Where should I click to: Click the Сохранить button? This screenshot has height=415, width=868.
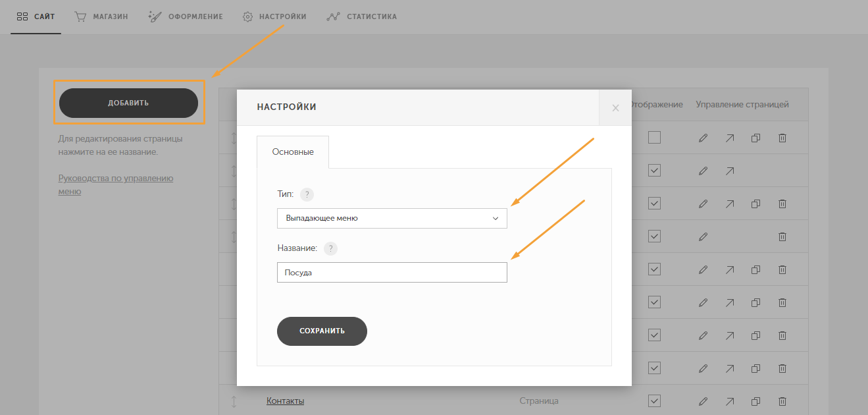click(x=322, y=331)
